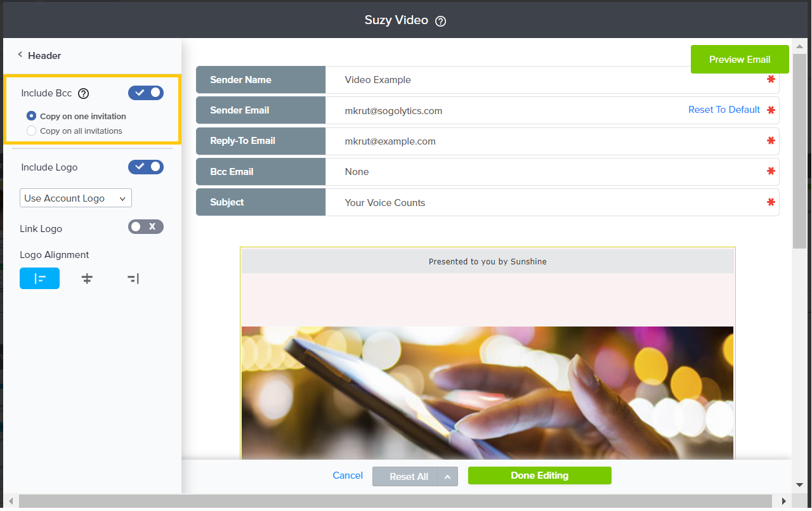This screenshot has height=511, width=812.
Task: Align logo to the left
Action: coord(39,278)
